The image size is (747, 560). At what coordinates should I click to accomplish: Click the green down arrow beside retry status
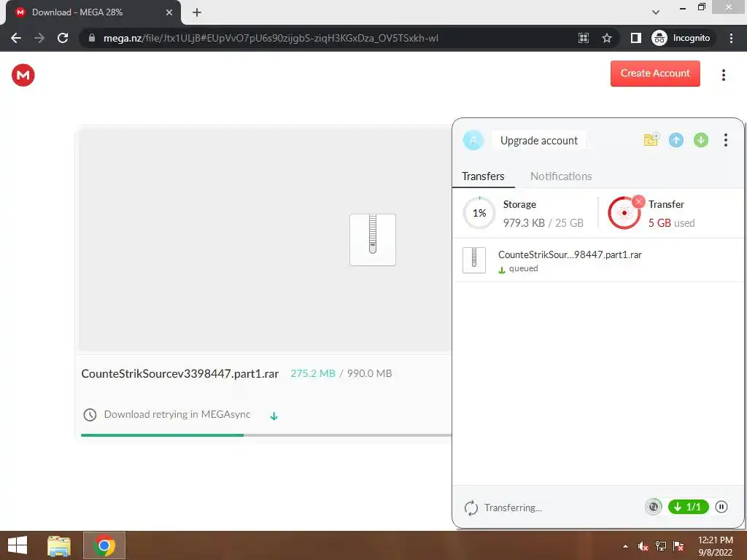click(274, 416)
